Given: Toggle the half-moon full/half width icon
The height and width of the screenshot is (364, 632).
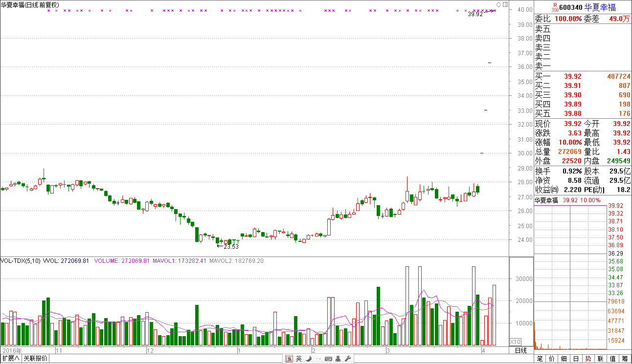Looking at the screenshot, I should (x=309, y=359).
